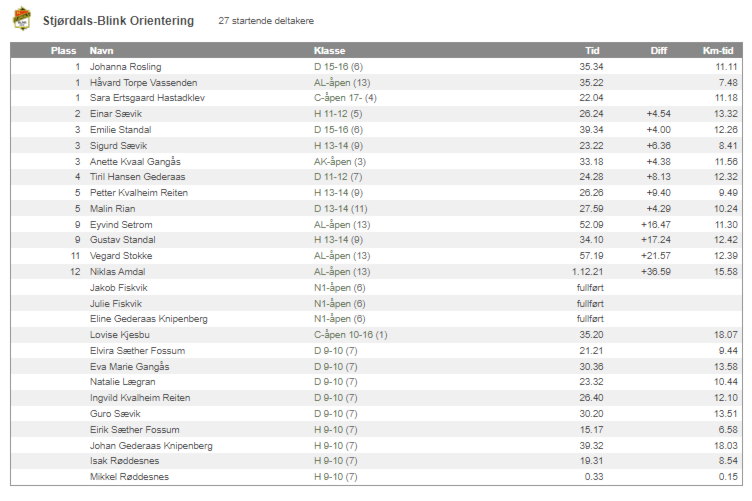Open Eirik Sæther Fossum's entry

[x=135, y=429]
